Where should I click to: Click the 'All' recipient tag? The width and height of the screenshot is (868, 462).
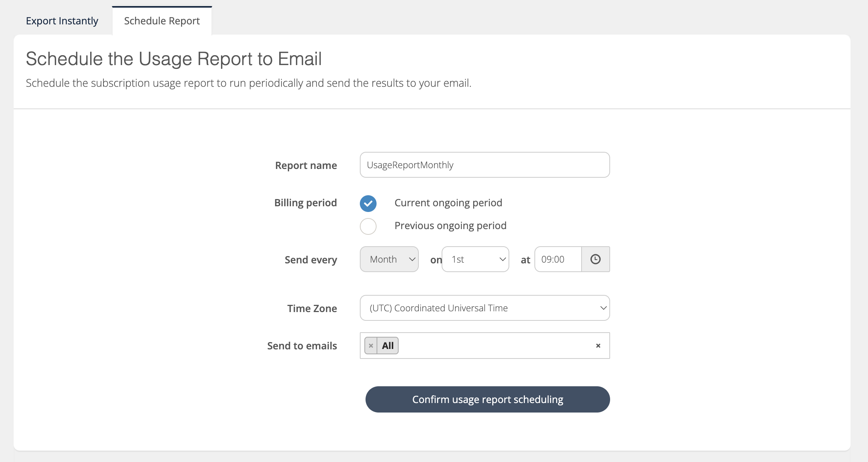coord(388,346)
